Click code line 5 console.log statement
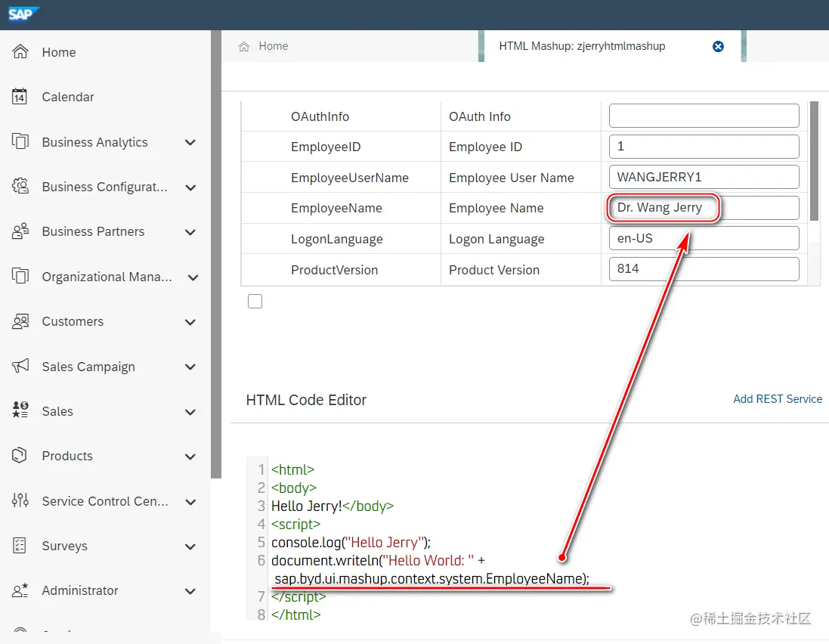Viewport: 829px width, 644px height. coord(351,543)
